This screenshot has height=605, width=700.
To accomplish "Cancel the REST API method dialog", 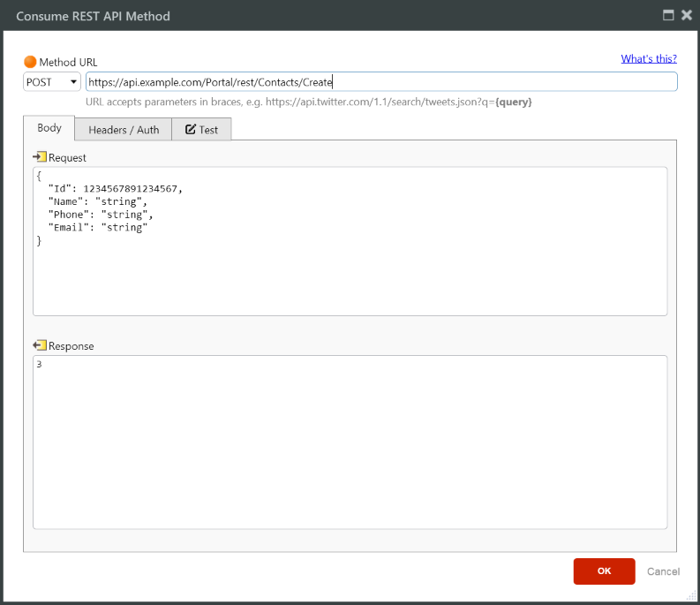I will pyautogui.click(x=663, y=571).
